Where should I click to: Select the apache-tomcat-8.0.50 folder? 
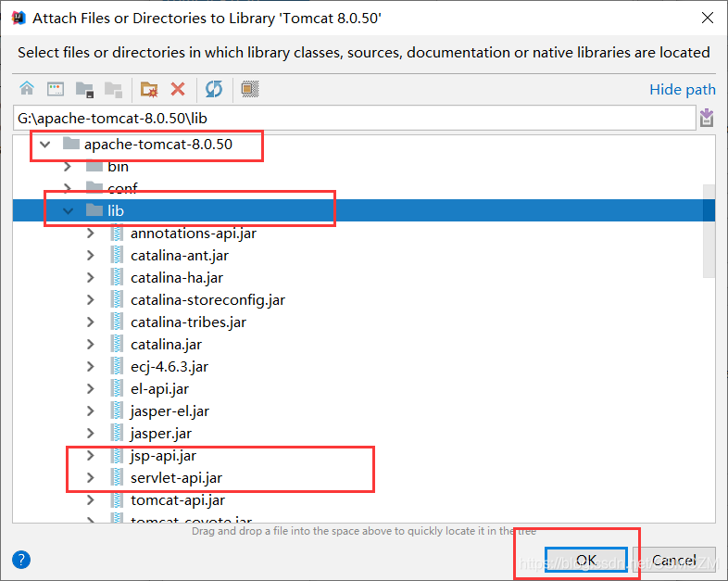tap(157, 145)
